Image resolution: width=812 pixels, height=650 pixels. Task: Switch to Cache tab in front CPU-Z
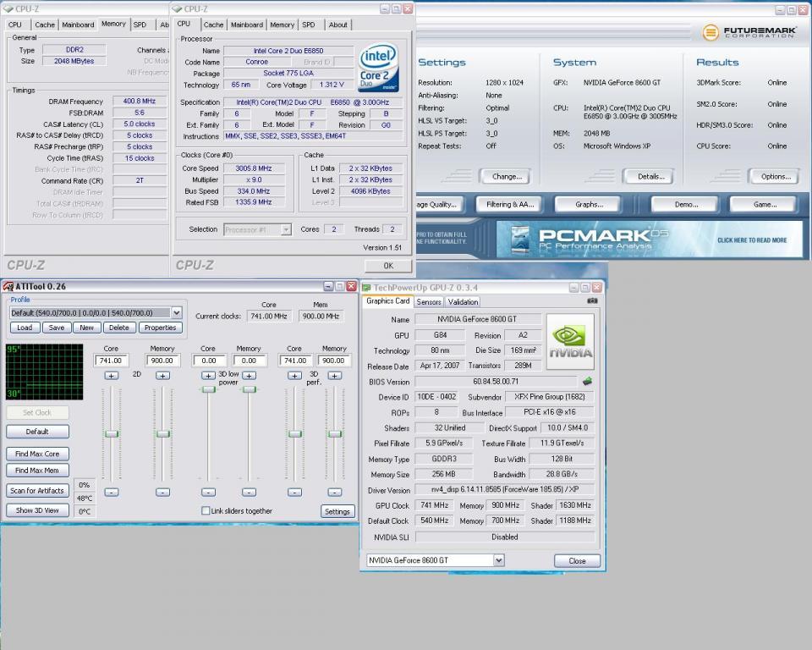pos(213,25)
